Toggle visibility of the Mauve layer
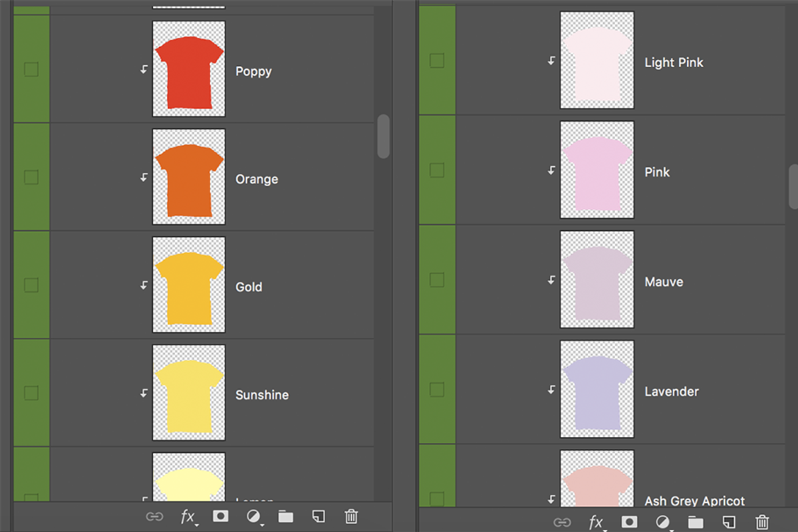 437,280
